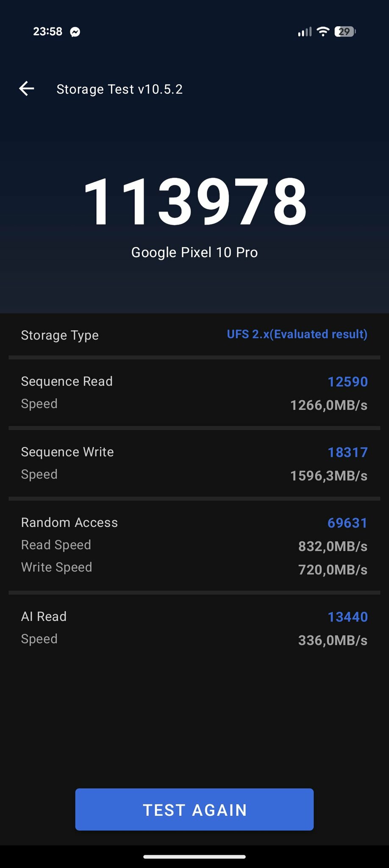Viewport: 389px width, 868px height.
Task: Tap the Sequence Write score 18317
Action: point(347,452)
